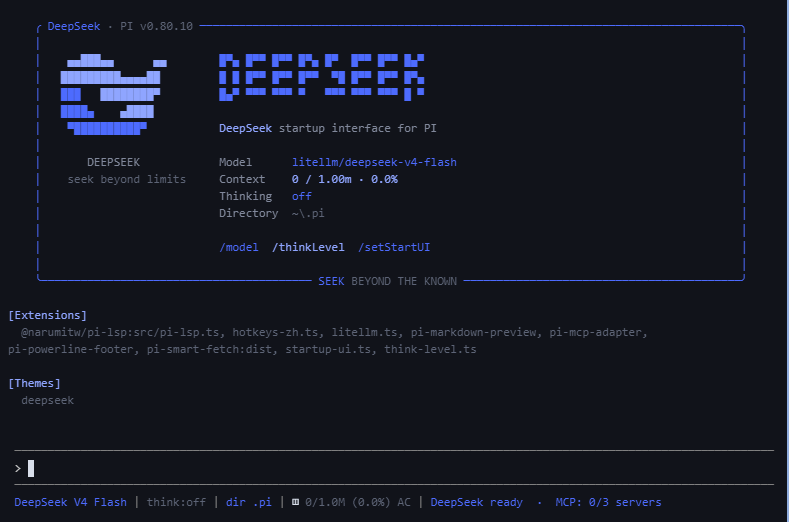Click the [Themes] heading
Viewport: 789px width, 522px height.
pos(34,383)
